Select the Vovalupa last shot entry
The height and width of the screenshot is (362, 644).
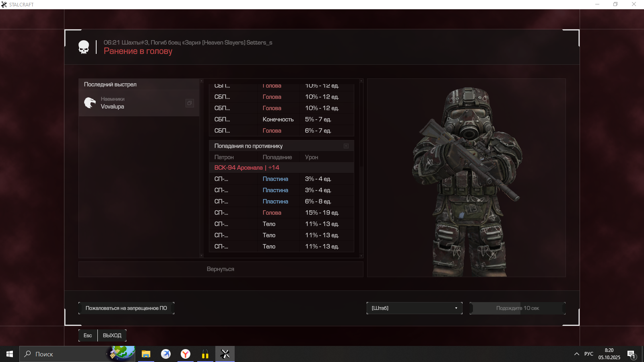pyautogui.click(x=139, y=103)
